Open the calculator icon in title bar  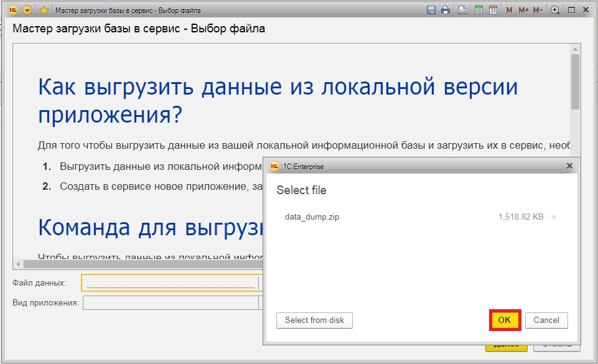479,10
